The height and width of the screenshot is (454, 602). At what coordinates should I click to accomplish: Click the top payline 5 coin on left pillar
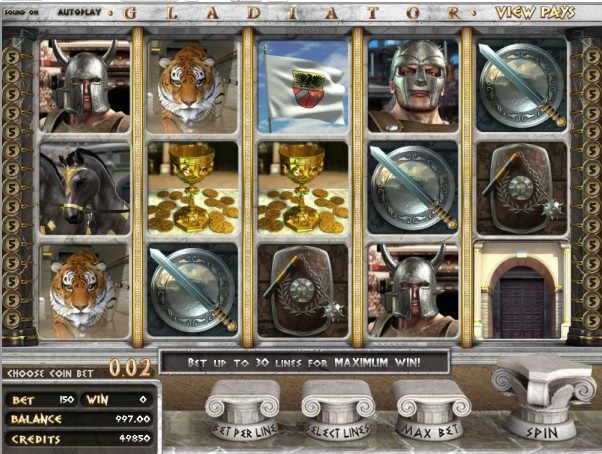click(12, 57)
